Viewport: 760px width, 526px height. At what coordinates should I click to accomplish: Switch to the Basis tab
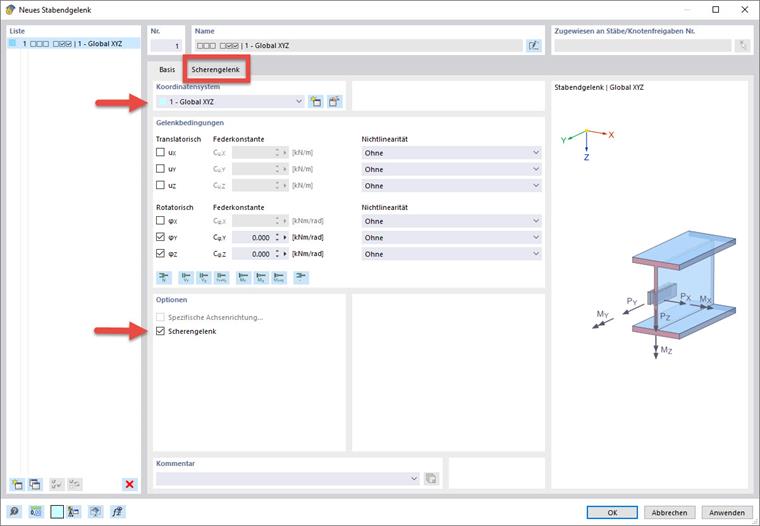pos(167,69)
